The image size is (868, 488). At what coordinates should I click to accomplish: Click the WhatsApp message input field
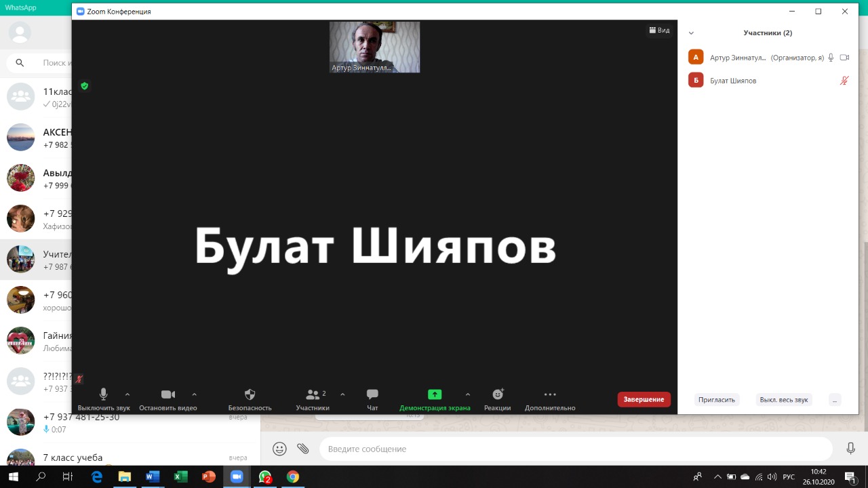pyautogui.click(x=576, y=449)
